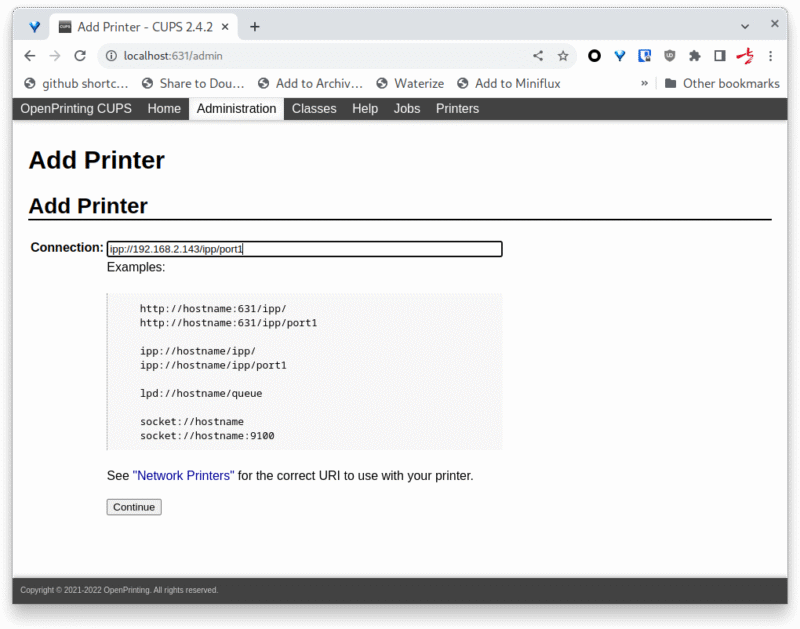This screenshot has height=629, width=800.
Task: Open a new browser tab
Action: coord(255,27)
